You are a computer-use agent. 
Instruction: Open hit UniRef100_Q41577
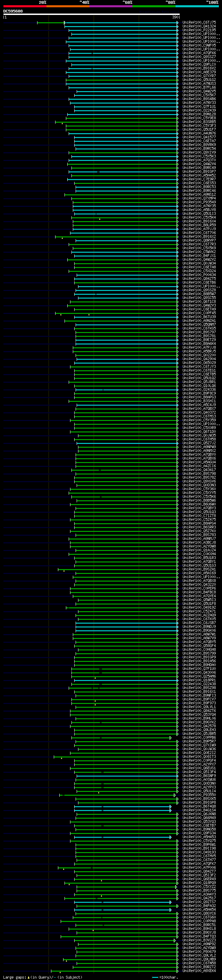point(199,137)
